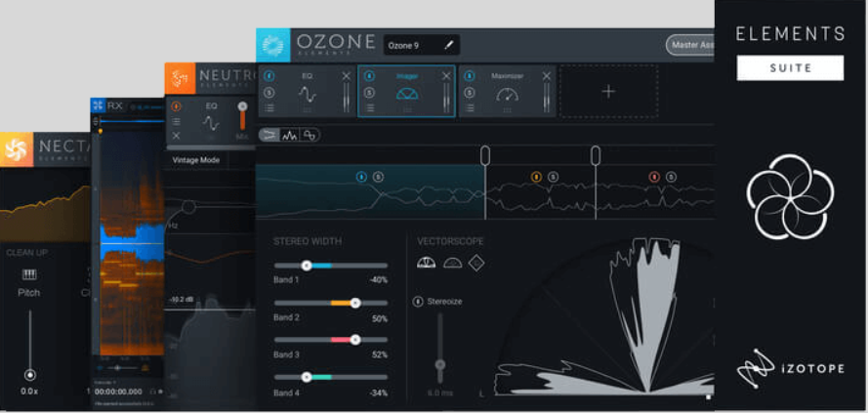Viewport: 868px width, 413px height.
Task: Select the Imager module vectorscope icon
Action: pos(407,94)
